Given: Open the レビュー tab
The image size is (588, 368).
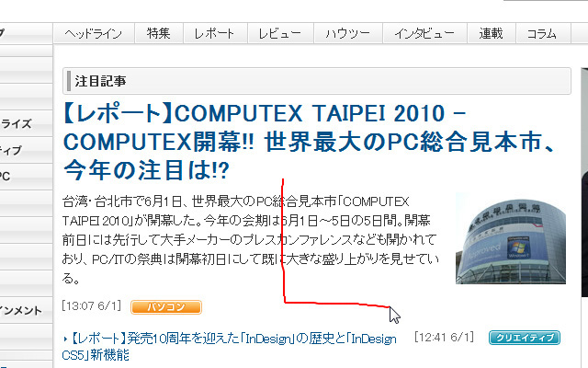Looking at the screenshot, I should tap(280, 33).
